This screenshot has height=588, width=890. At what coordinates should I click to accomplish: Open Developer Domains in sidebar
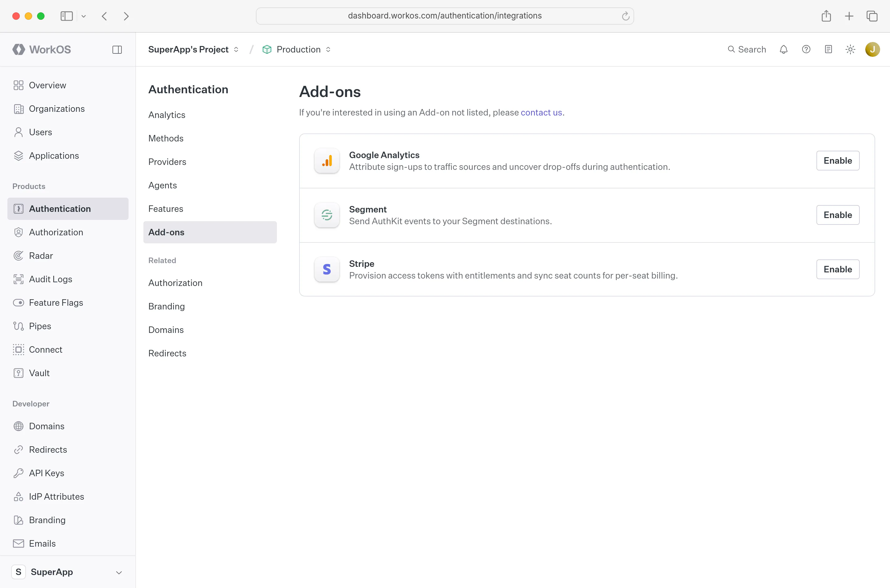click(x=68, y=426)
